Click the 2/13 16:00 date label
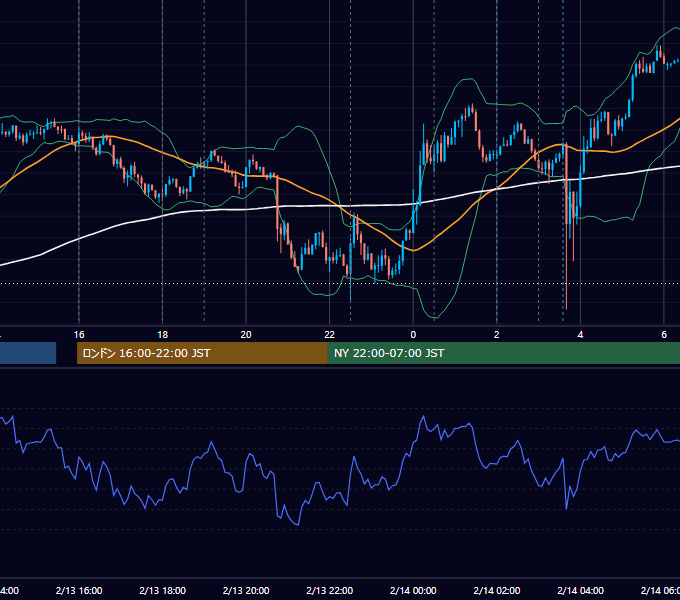This screenshot has width=680, height=600. click(79, 590)
